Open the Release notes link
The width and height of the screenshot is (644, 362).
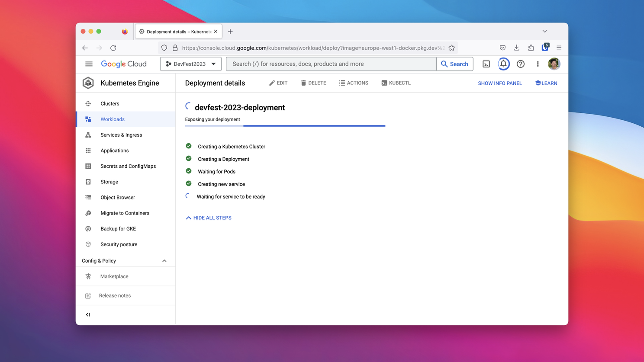pyautogui.click(x=115, y=296)
